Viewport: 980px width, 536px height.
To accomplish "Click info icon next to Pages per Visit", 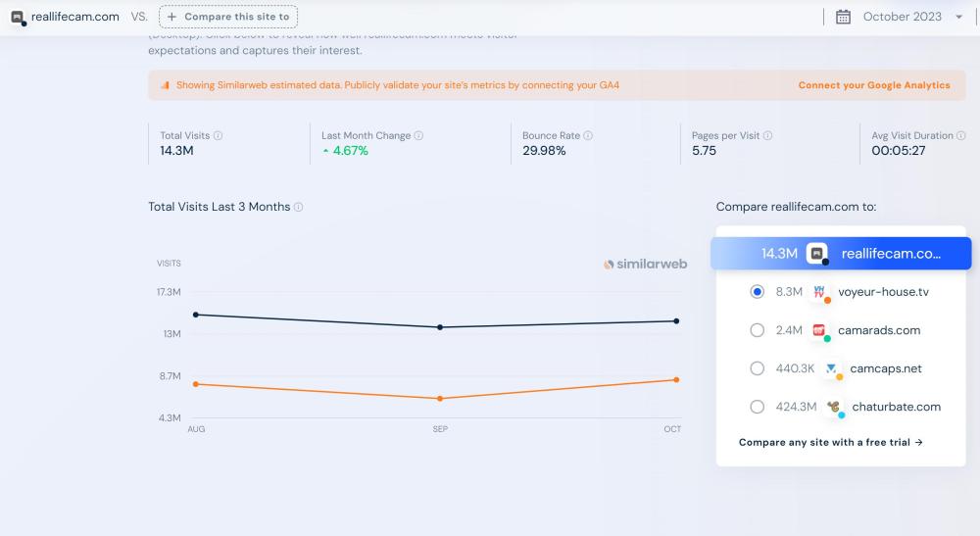I will 767,136.
